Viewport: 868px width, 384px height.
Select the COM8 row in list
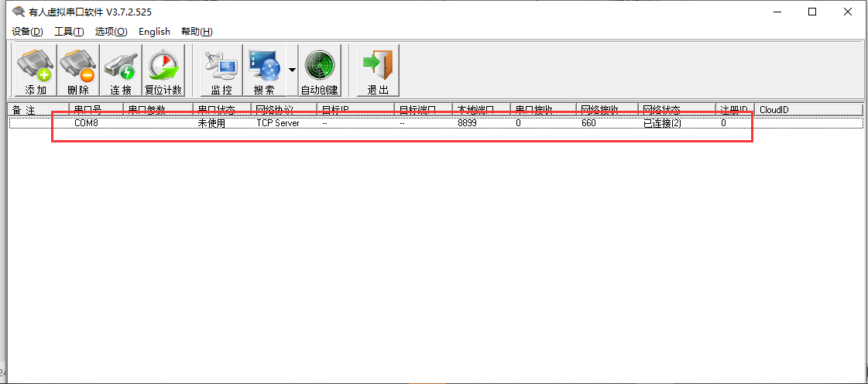coord(86,123)
